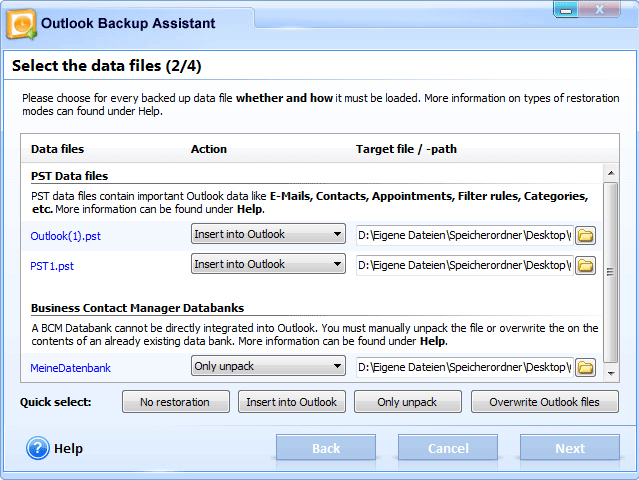The width and height of the screenshot is (639, 480).
Task: Click the Overwrite Outlook files button
Action: pyautogui.click(x=545, y=402)
